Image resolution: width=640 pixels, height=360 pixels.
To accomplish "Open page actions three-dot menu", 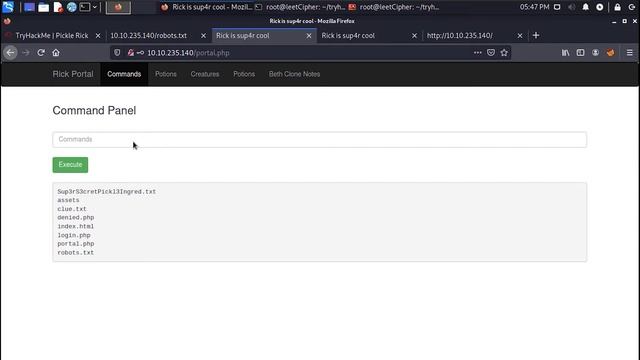I will pyautogui.click(x=478, y=53).
